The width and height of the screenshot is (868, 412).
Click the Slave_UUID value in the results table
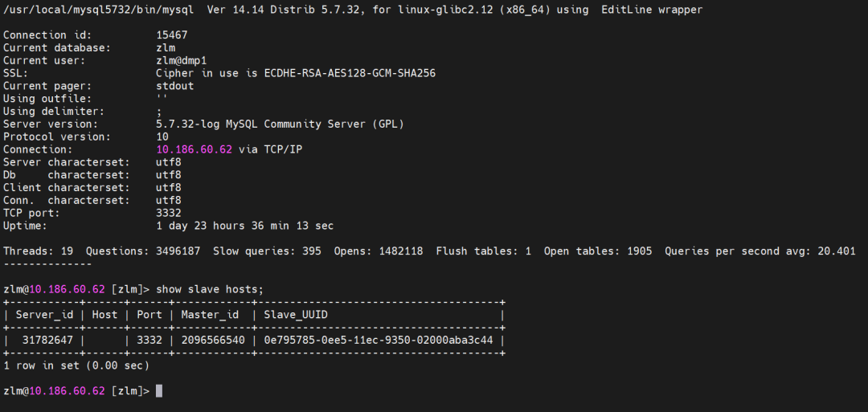click(x=378, y=340)
